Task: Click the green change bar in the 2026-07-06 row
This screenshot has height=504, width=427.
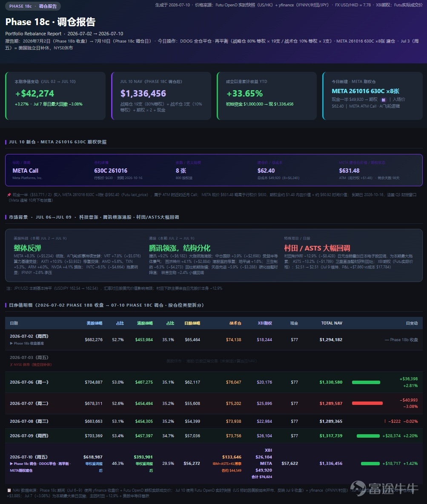Action: point(366,382)
